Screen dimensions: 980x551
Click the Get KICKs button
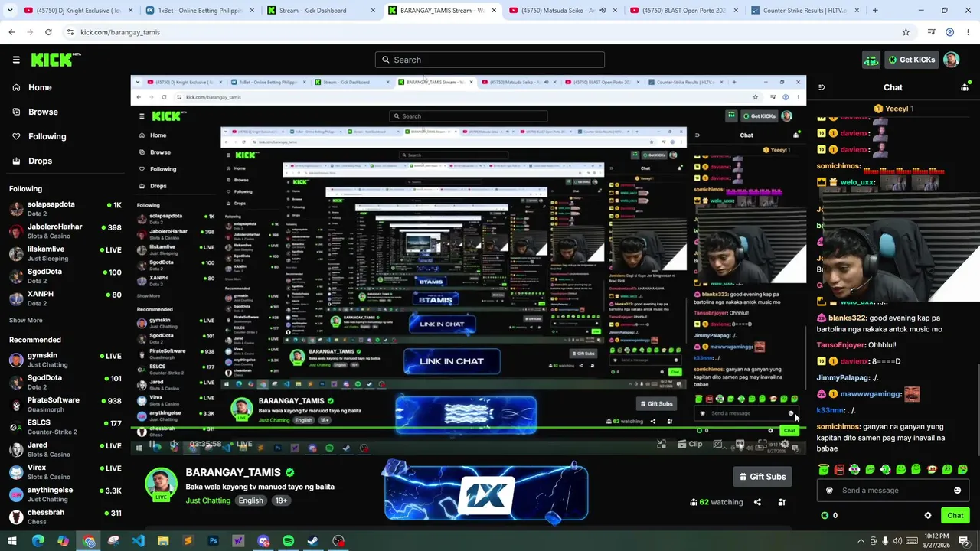click(x=911, y=60)
